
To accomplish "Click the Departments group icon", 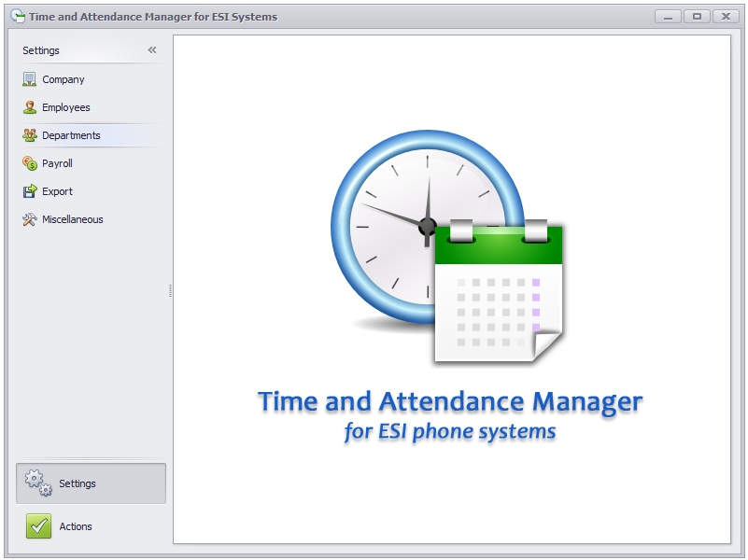I will coord(30,135).
